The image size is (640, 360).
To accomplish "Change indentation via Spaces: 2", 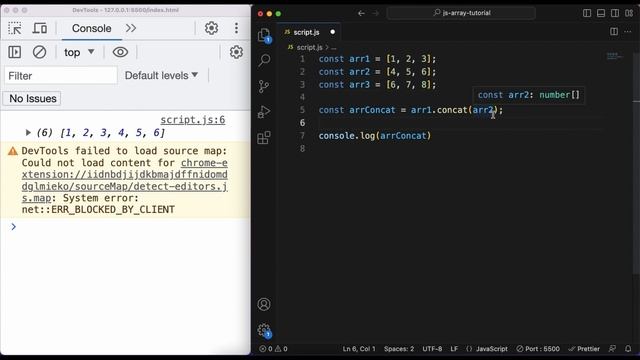I will 399,349.
